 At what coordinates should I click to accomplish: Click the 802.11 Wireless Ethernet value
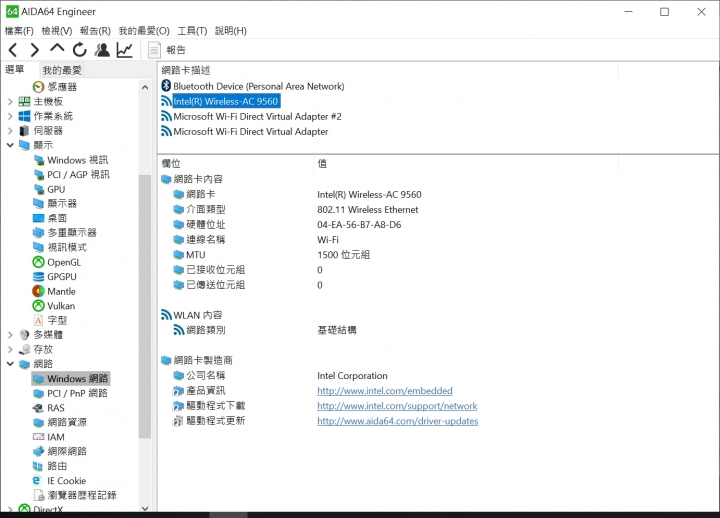[368, 209]
